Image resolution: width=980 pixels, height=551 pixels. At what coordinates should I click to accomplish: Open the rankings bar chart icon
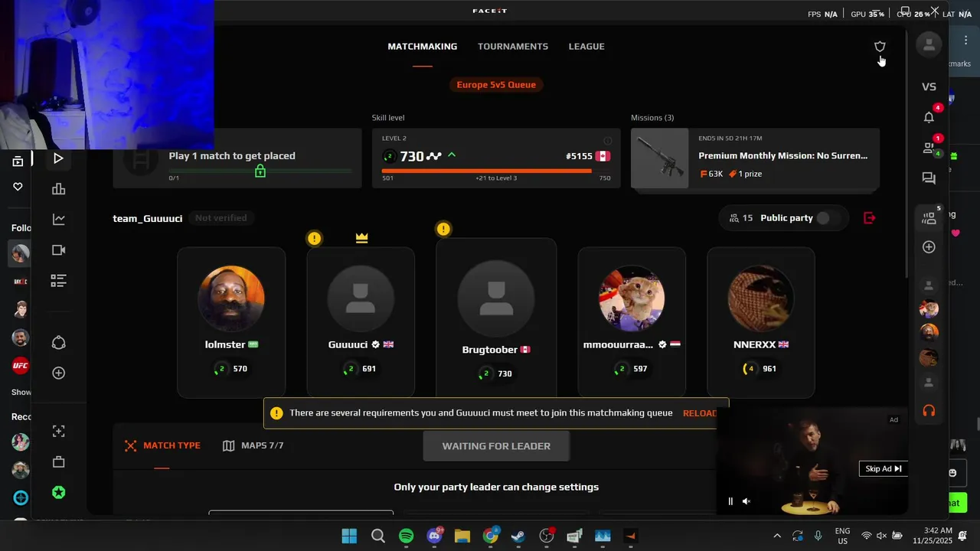tap(58, 189)
